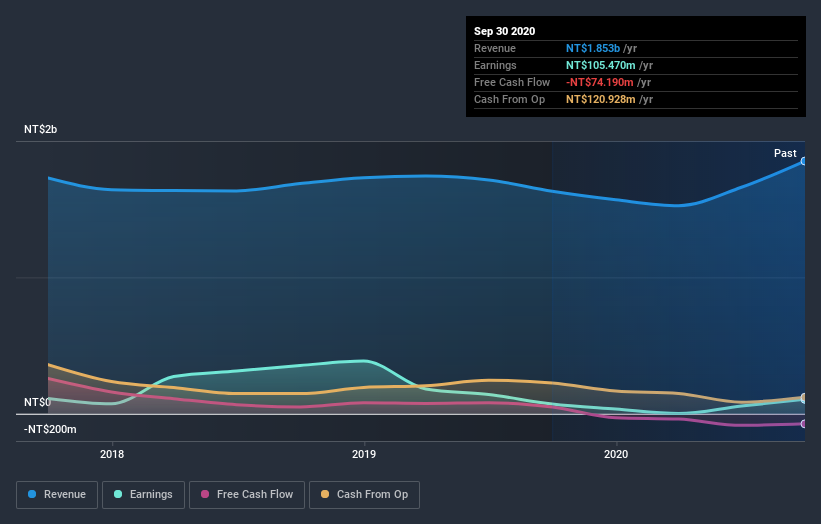Click the Free Cash Flow endpoint marker
Viewport: 821px width, 524px height.
[804, 424]
